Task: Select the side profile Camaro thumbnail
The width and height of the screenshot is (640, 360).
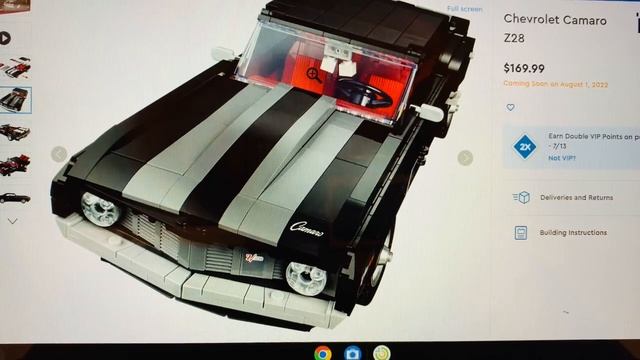Action: [15, 198]
